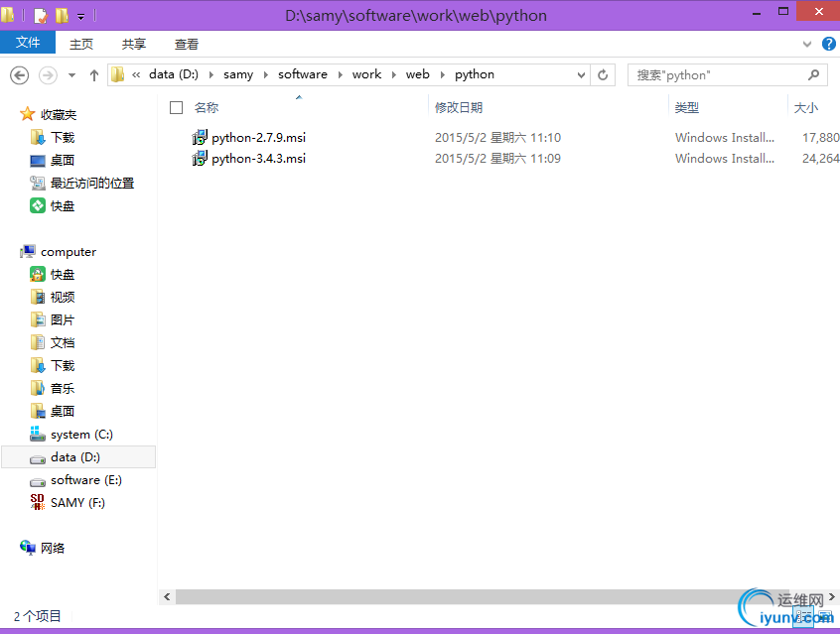Open address bar history dropdown

click(581, 75)
